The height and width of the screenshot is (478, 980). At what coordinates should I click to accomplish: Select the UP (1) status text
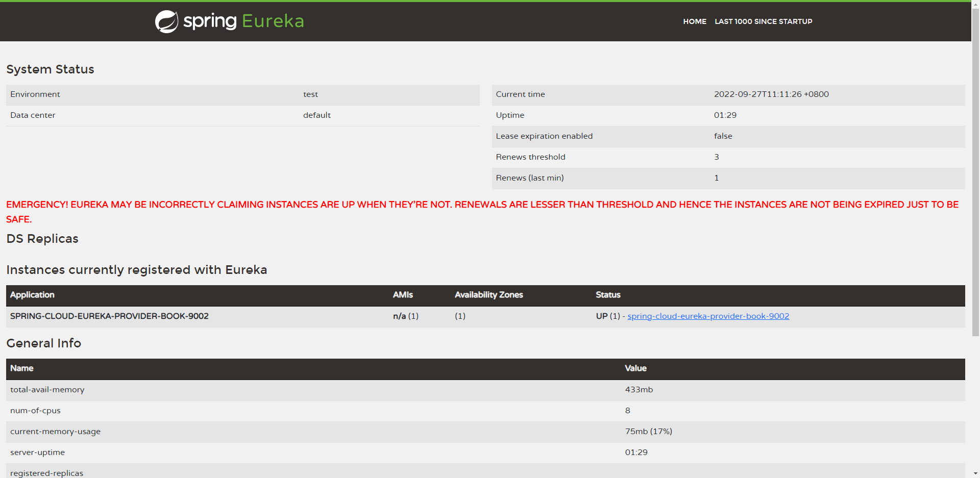coord(607,316)
